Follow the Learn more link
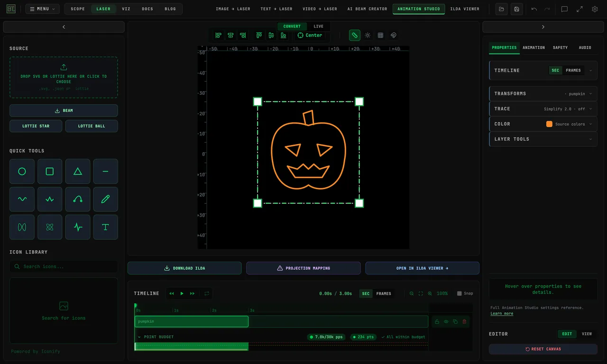Screen dimensions: 607x364 click(502, 314)
